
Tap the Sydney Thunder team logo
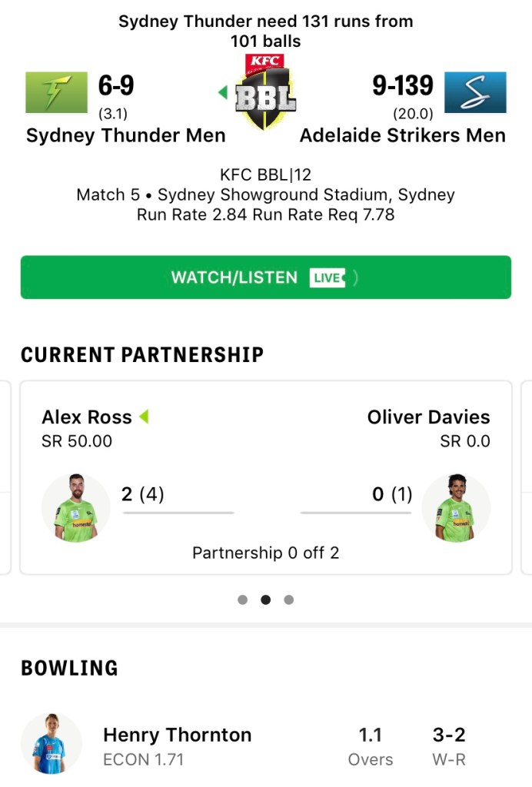click(x=56, y=92)
